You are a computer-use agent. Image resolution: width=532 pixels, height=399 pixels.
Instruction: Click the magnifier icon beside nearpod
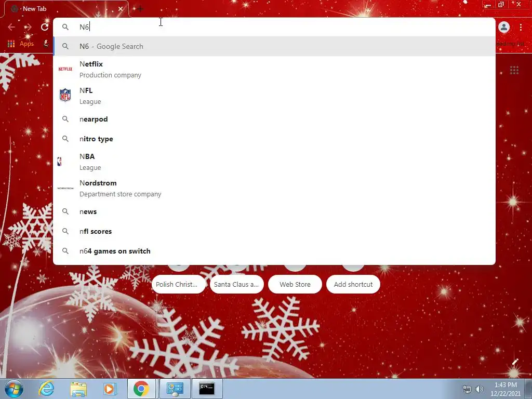point(65,119)
